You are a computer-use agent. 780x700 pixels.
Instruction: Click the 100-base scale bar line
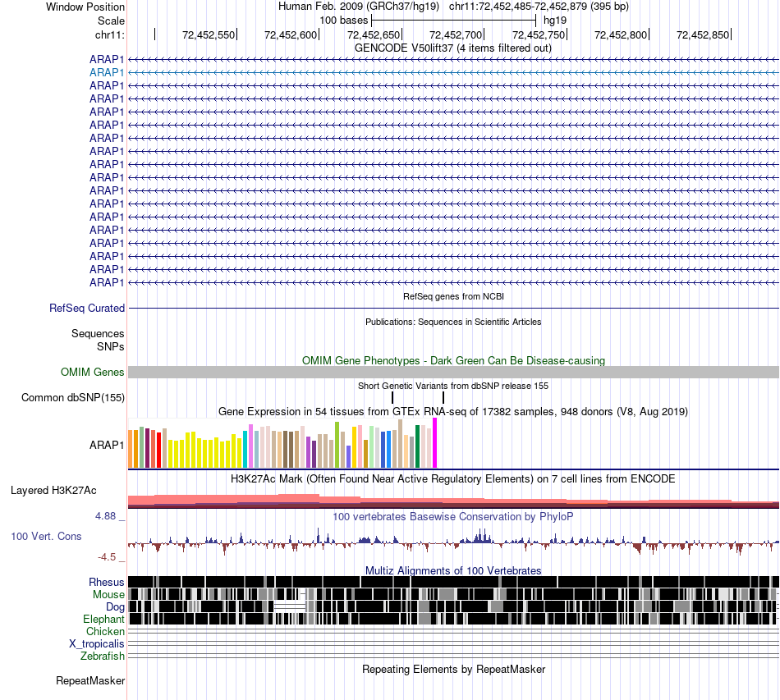(x=454, y=21)
